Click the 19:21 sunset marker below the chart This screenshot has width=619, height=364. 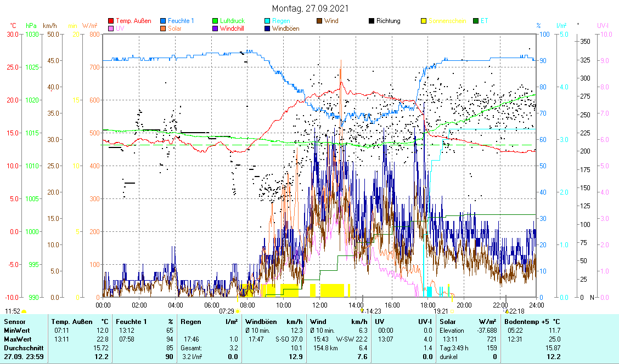pos(441,311)
